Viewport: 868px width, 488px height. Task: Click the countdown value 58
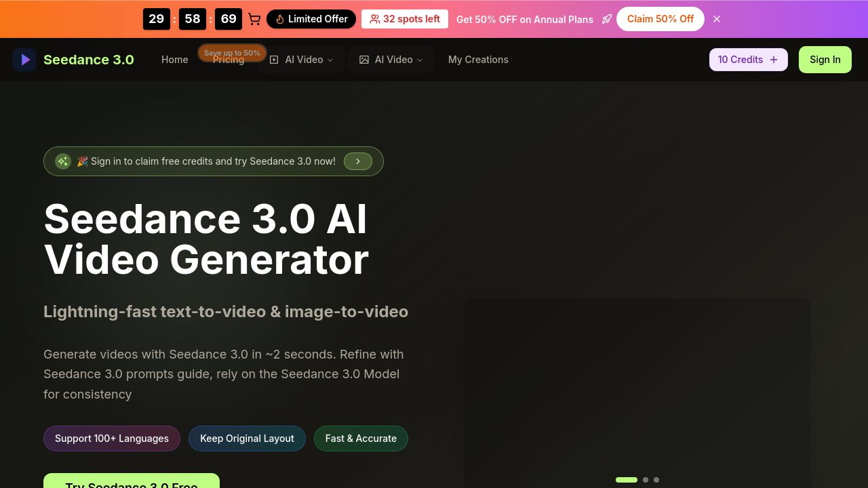pyautogui.click(x=193, y=19)
